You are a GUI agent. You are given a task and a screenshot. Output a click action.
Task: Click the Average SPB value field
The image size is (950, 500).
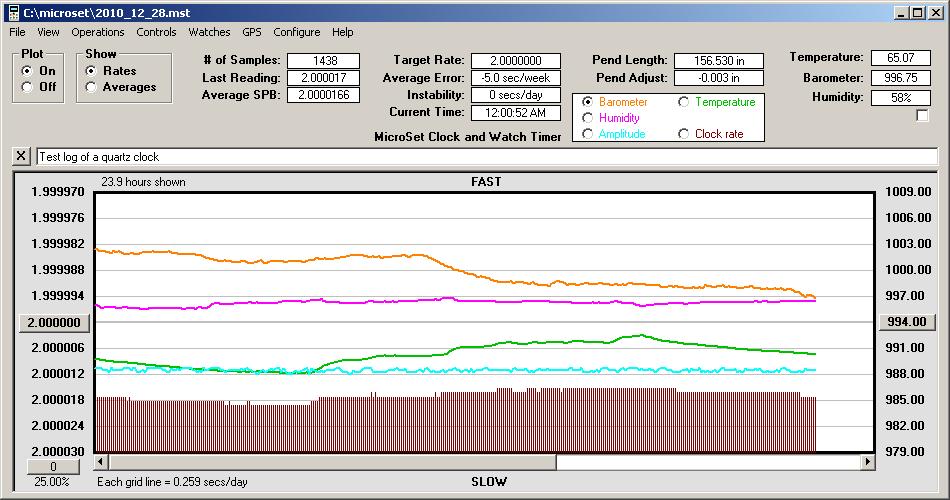point(324,95)
